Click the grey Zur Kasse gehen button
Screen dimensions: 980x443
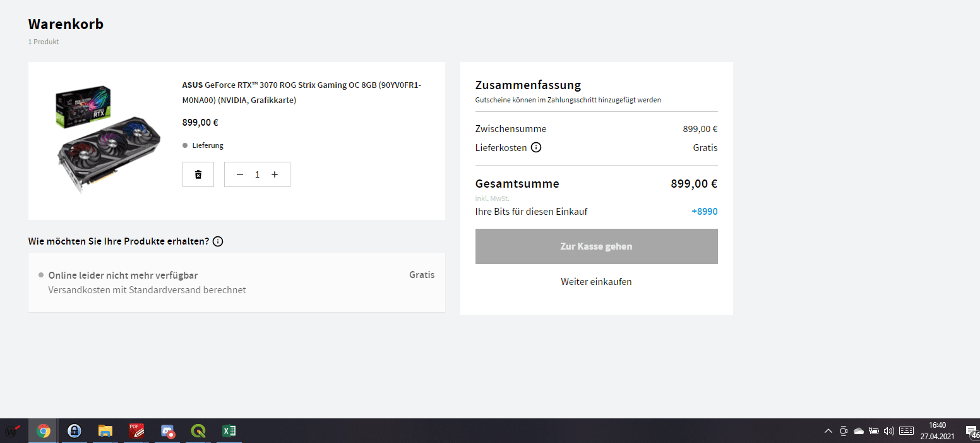click(x=596, y=246)
